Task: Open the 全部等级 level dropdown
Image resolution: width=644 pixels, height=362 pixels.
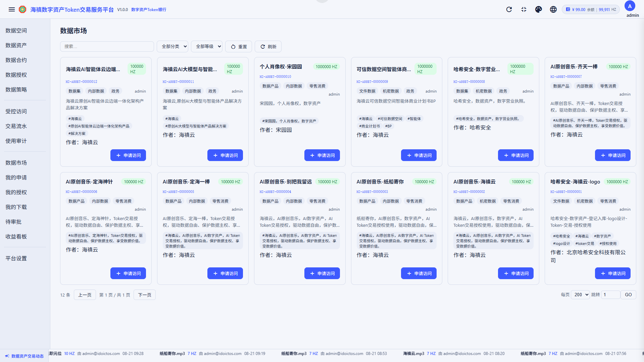Action: (207, 47)
